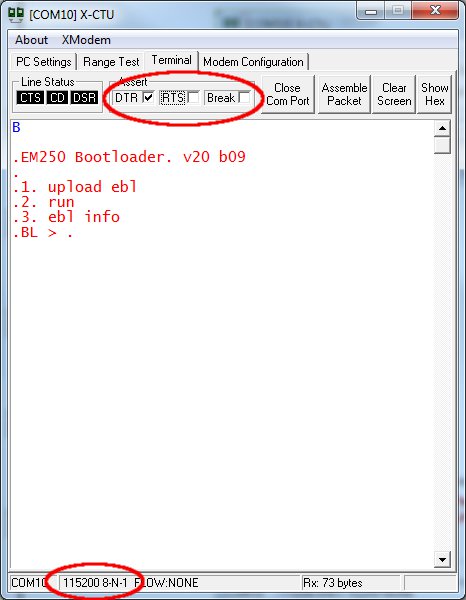Toggle the Break assert checkbox
Screen dimensions: 466x600
pyautogui.click(x=244, y=98)
